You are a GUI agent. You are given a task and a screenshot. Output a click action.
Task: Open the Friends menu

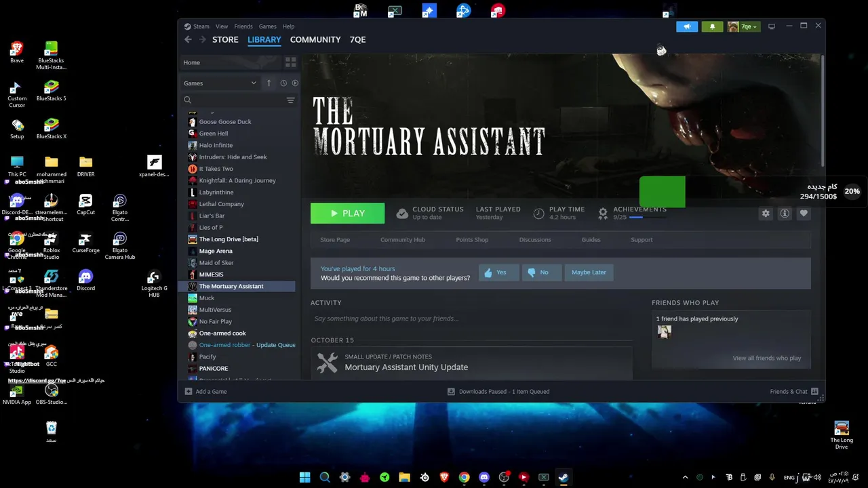click(x=243, y=26)
